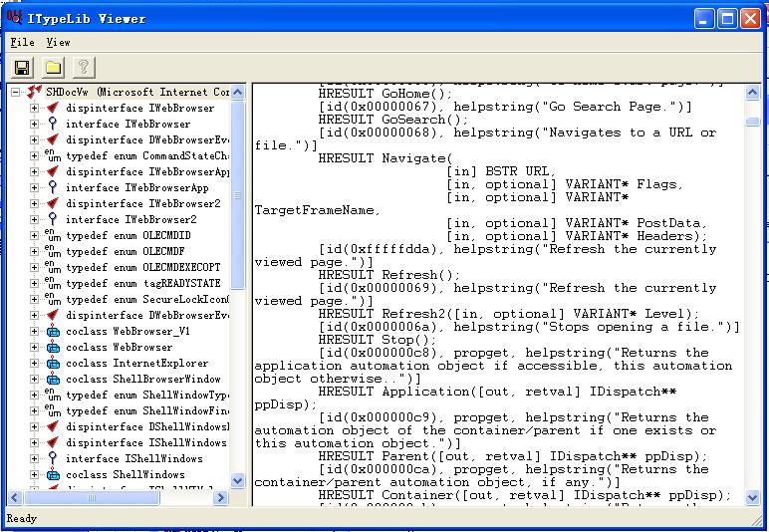
Task: Select coclass ShellBrowserWindow tree item
Action: [143, 379]
